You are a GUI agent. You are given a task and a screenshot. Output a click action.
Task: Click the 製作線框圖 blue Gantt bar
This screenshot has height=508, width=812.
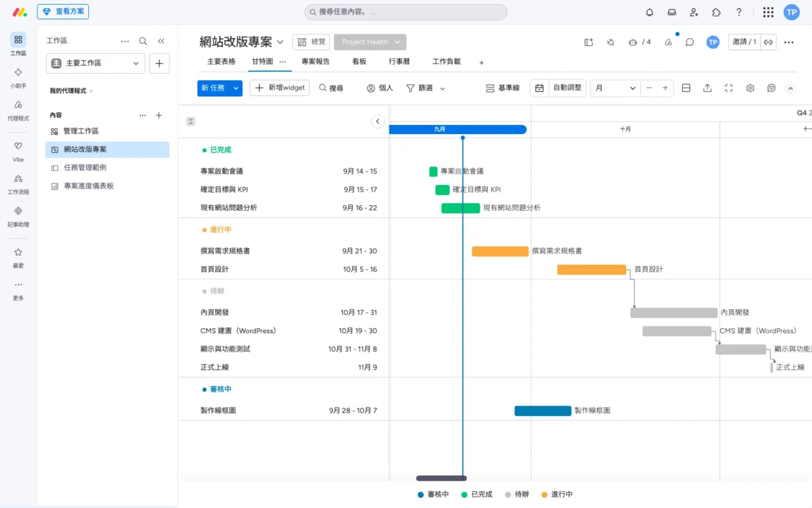[542, 411]
